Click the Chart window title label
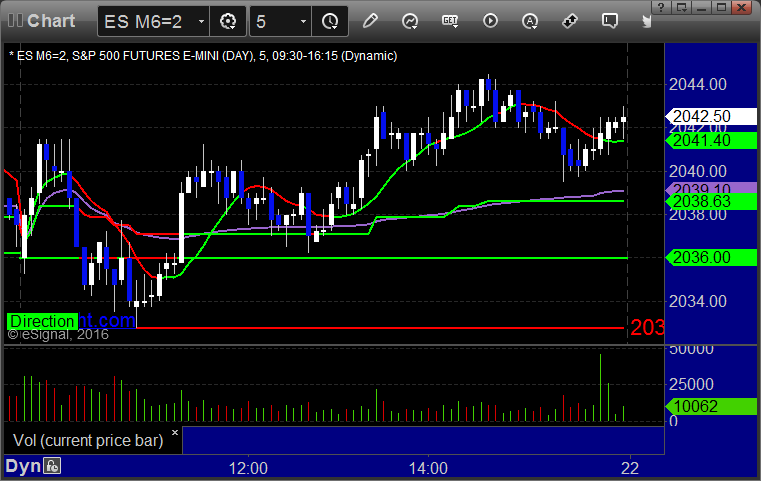Viewport: 761px width, 481px height. [51, 20]
